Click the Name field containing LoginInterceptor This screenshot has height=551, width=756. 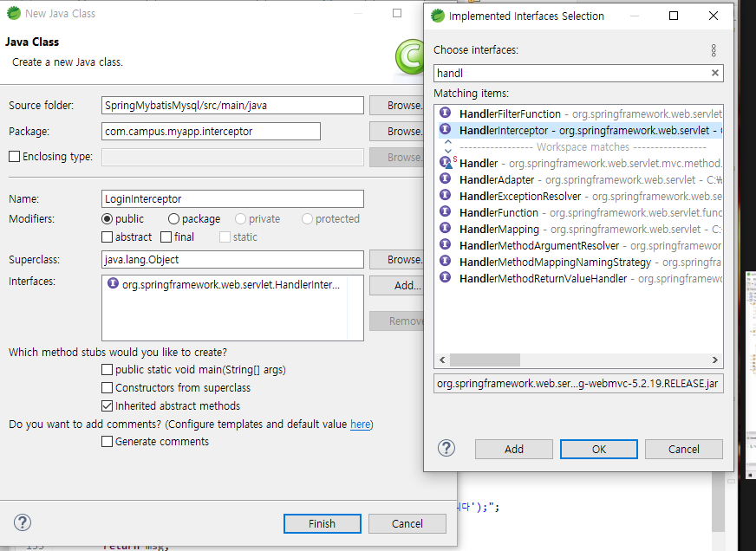pos(232,198)
